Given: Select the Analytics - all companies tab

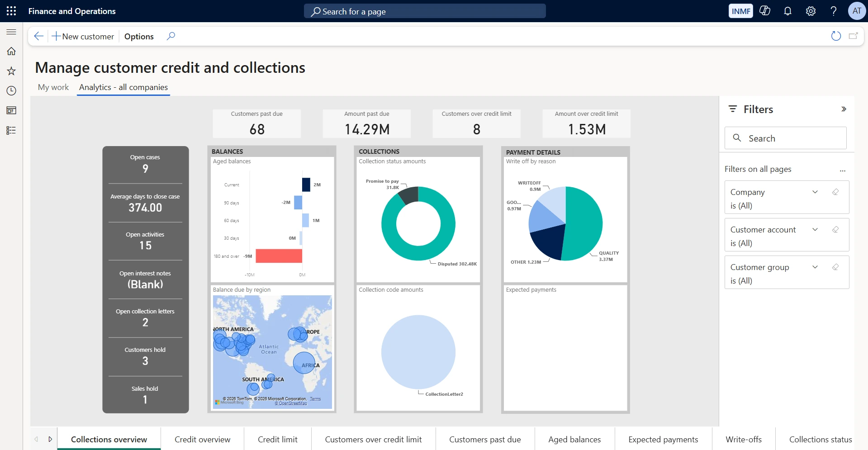Looking at the screenshot, I should click(123, 87).
